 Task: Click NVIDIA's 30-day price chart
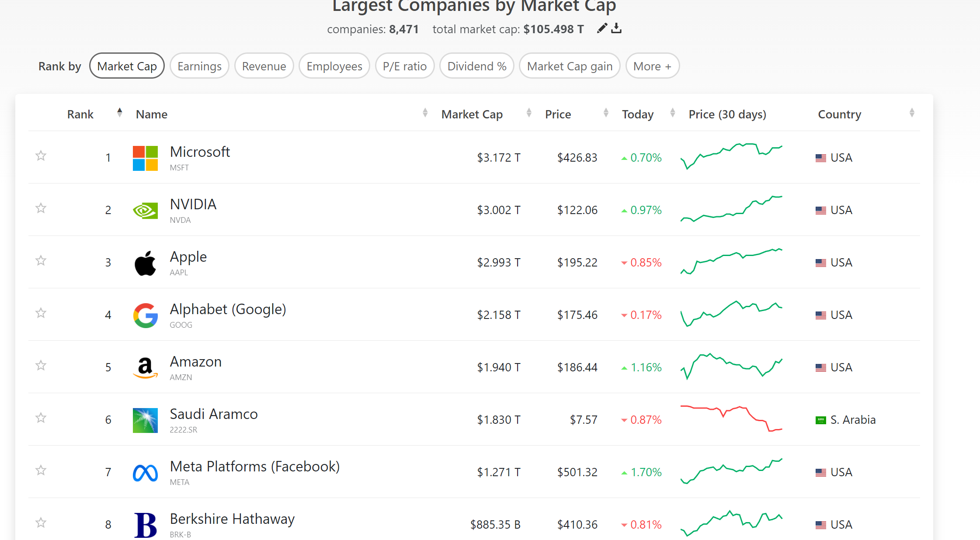(x=731, y=209)
